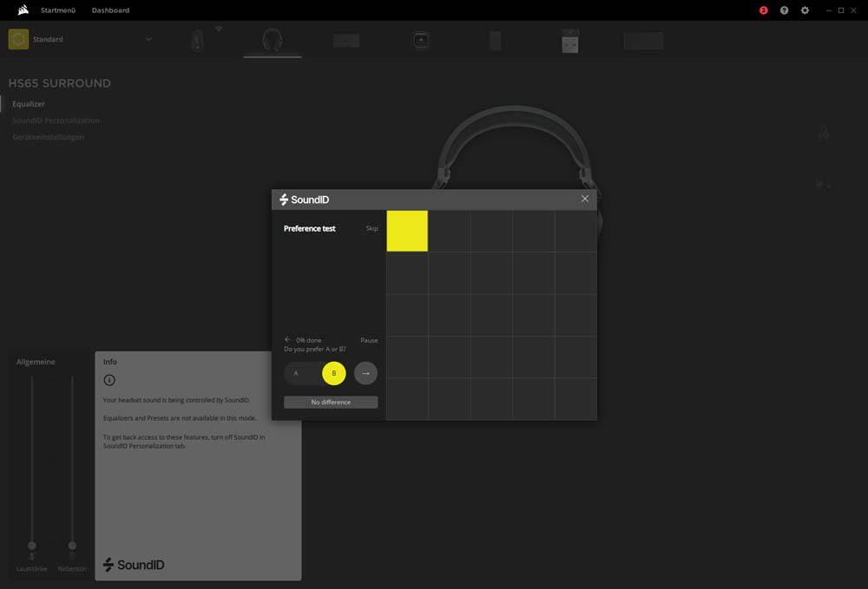This screenshot has height=589, width=868.
Task: Switch to SoundID Personalization tab
Action: click(x=56, y=121)
